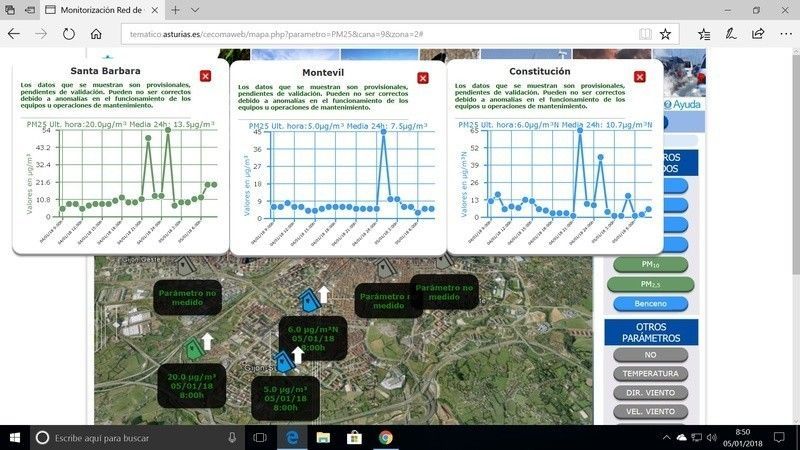Close the Santa Barbara chart popup
Screen dimensions: 800x450
pyautogui.click(x=205, y=76)
